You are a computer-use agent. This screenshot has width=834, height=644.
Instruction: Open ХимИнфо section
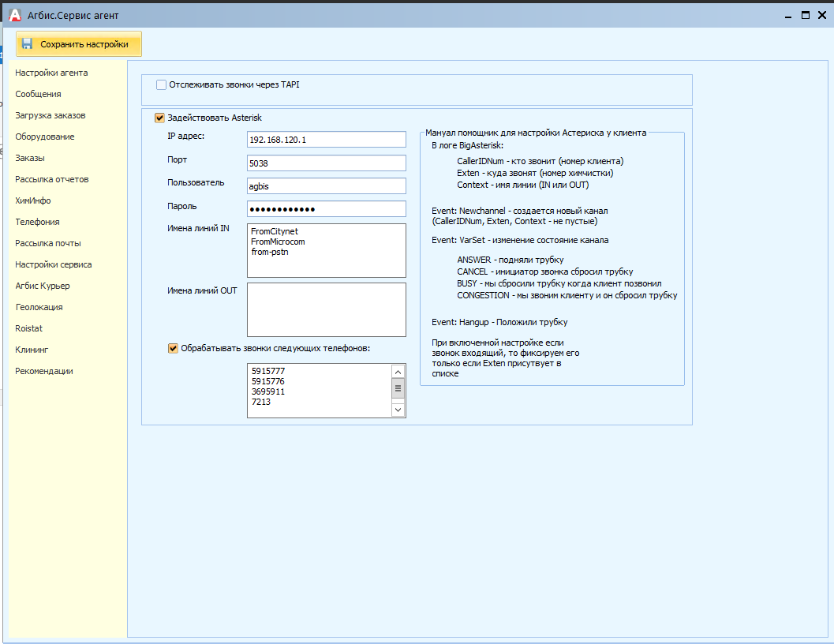click(33, 200)
